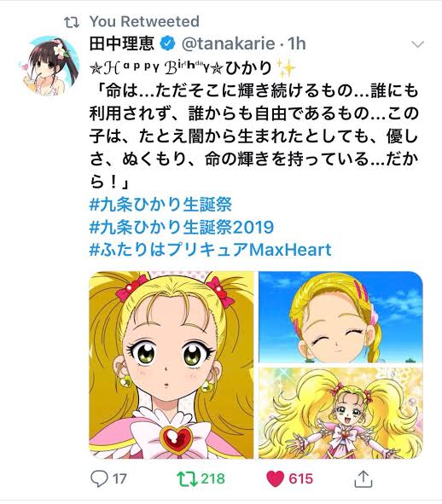Viewport: 442px width, 504px height.
Task: Click the 1h timestamp
Action: [297, 43]
